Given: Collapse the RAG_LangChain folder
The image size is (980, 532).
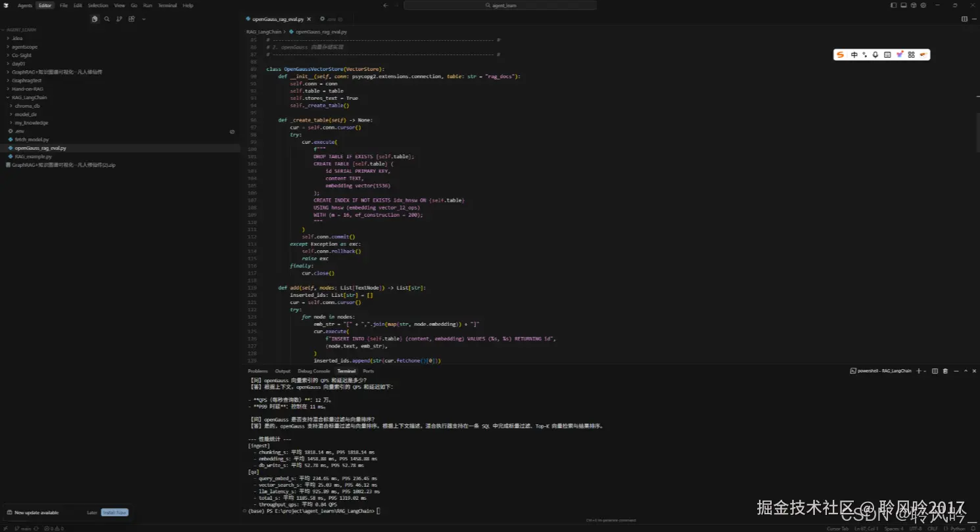Looking at the screenshot, I should pos(29,97).
